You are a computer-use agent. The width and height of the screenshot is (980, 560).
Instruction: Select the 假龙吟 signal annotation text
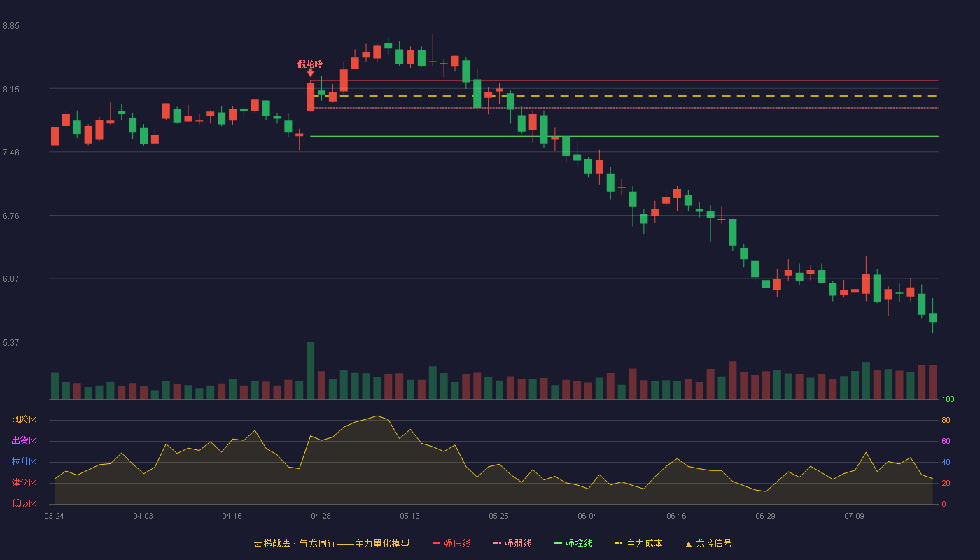point(310,64)
